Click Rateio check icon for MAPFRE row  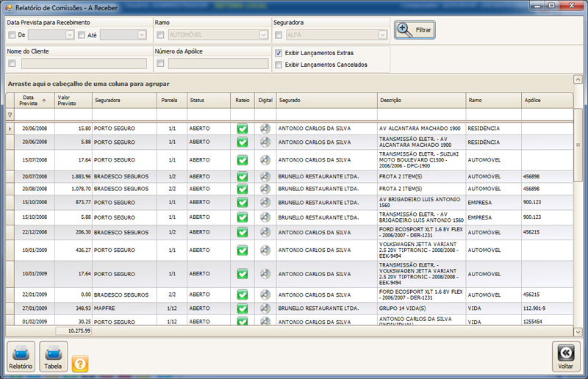243,308
